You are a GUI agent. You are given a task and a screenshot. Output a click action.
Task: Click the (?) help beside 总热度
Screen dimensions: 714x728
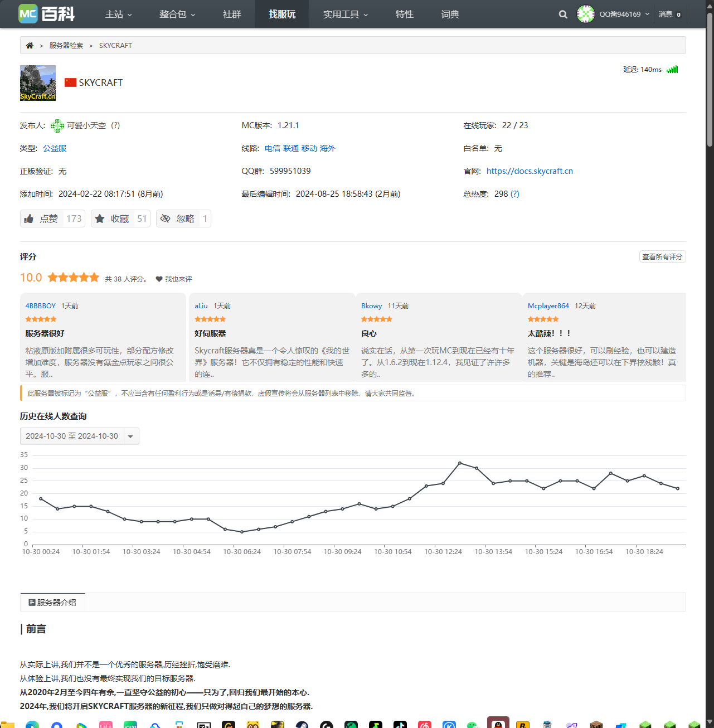pos(515,194)
